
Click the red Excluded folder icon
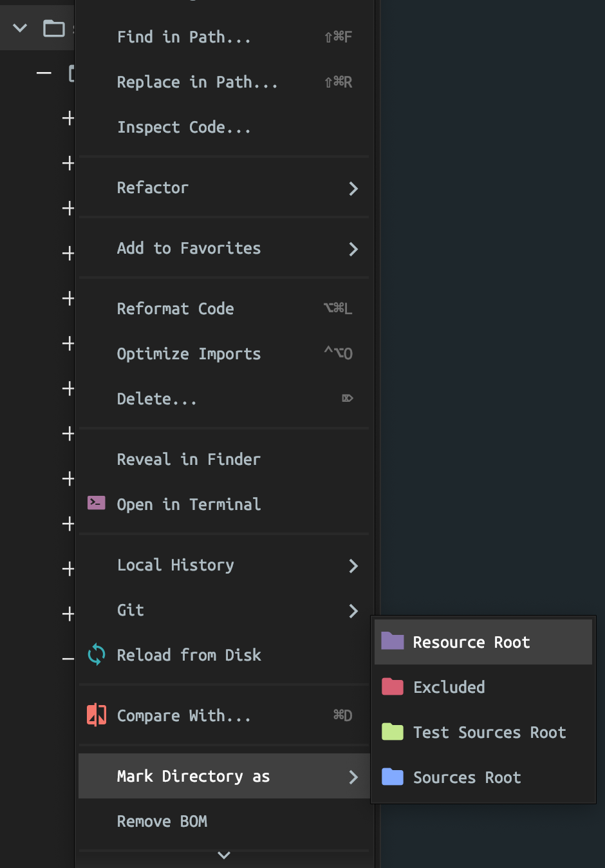click(x=392, y=686)
